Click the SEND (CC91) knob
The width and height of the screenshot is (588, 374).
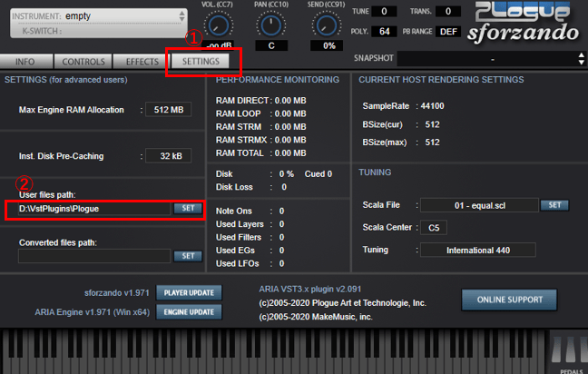[x=327, y=25]
